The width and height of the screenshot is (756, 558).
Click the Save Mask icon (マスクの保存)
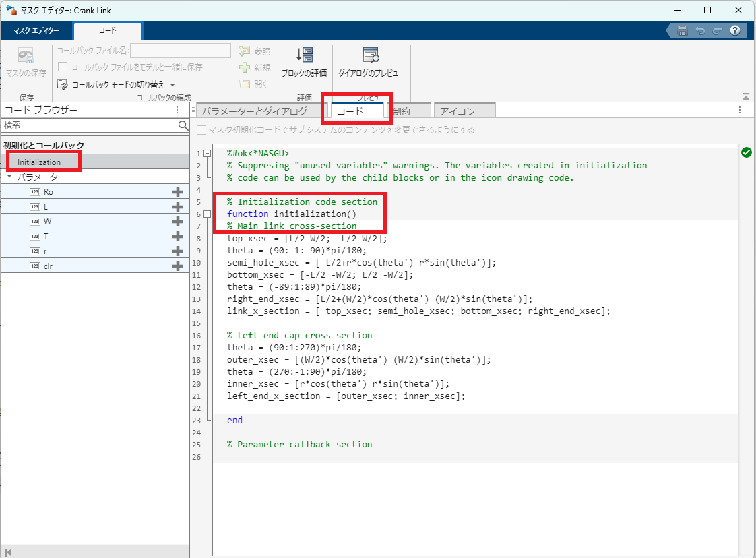(x=26, y=56)
